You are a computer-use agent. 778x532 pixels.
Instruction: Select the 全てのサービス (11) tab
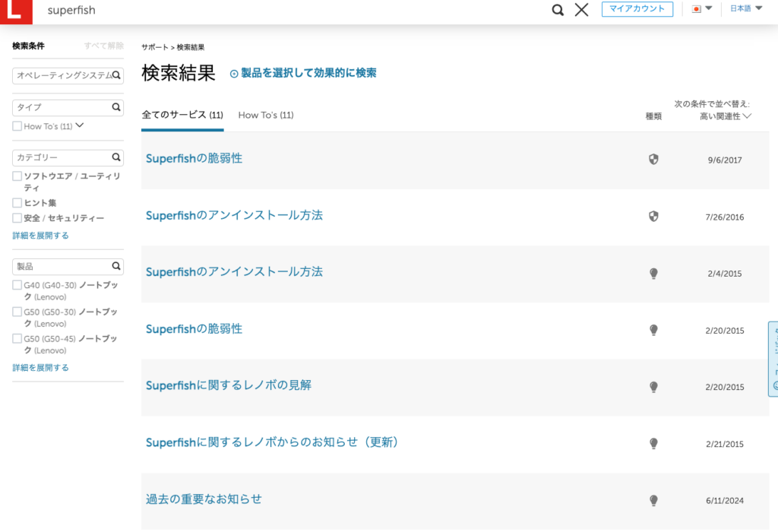coord(182,116)
